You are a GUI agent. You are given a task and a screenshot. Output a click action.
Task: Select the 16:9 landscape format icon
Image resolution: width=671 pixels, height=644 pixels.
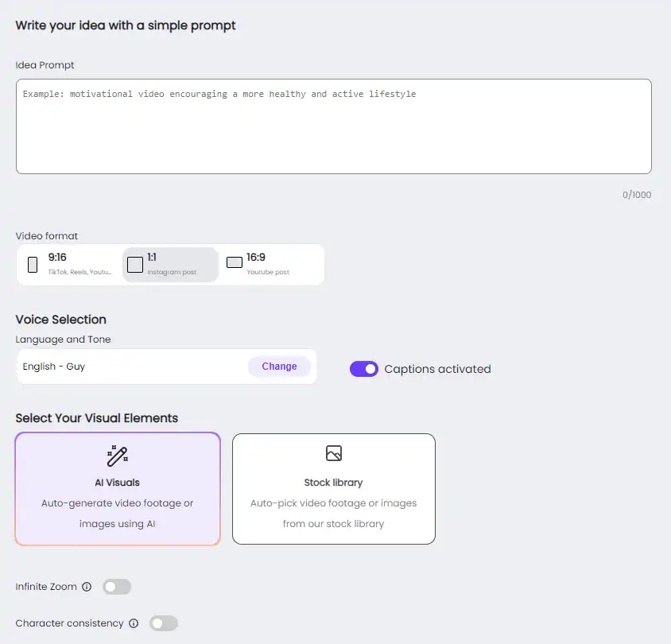pyautogui.click(x=235, y=262)
